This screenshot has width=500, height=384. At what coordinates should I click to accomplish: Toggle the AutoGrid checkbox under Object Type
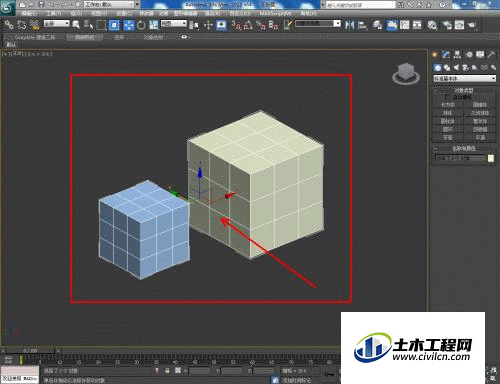(x=447, y=97)
